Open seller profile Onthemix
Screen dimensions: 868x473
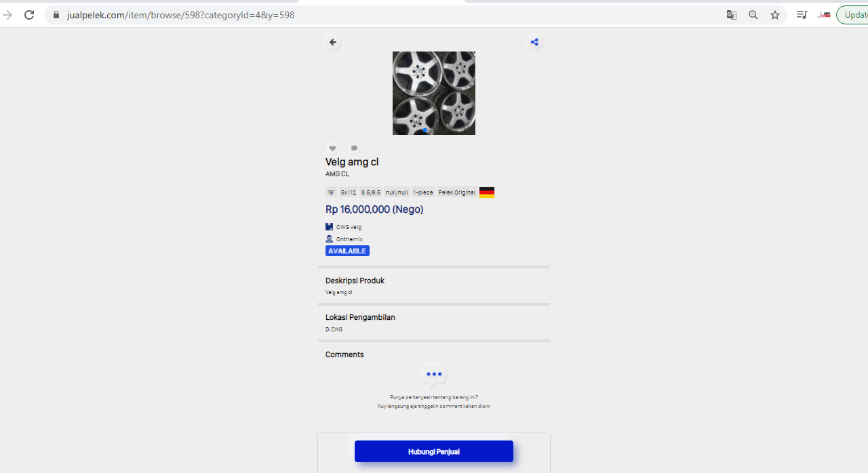[349, 239]
